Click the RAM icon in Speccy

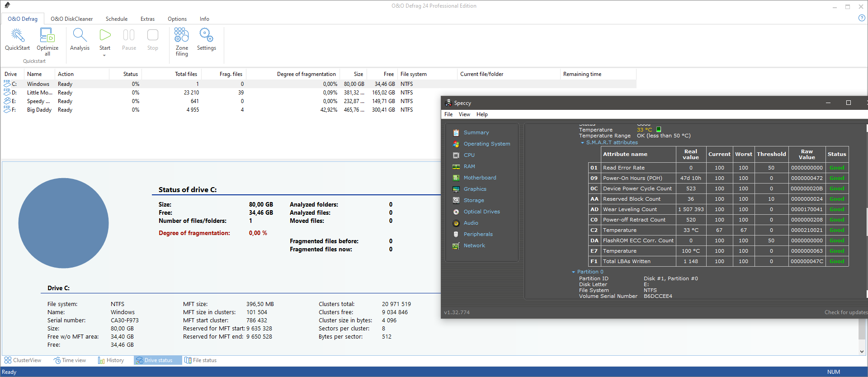click(x=456, y=166)
